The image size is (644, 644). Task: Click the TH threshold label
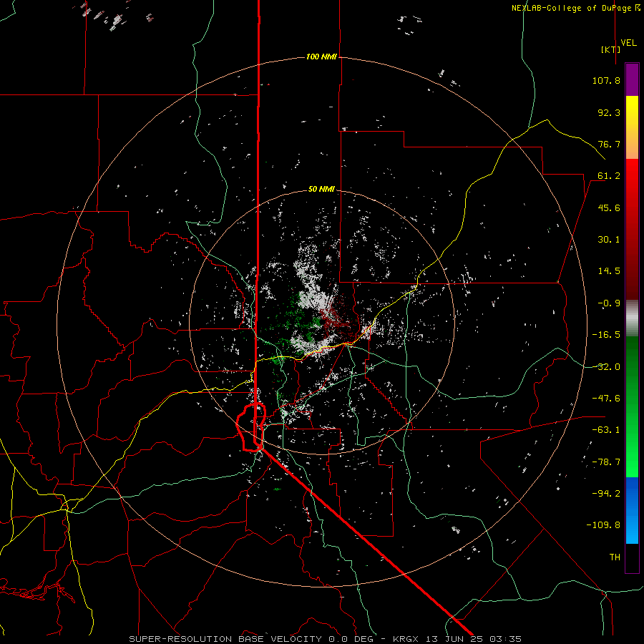[615, 557]
